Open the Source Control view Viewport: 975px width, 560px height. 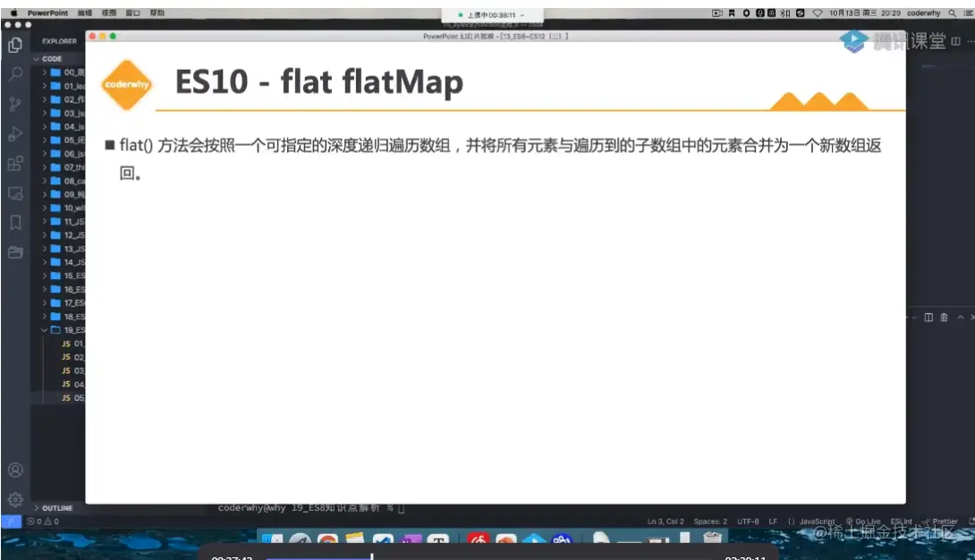click(15, 104)
